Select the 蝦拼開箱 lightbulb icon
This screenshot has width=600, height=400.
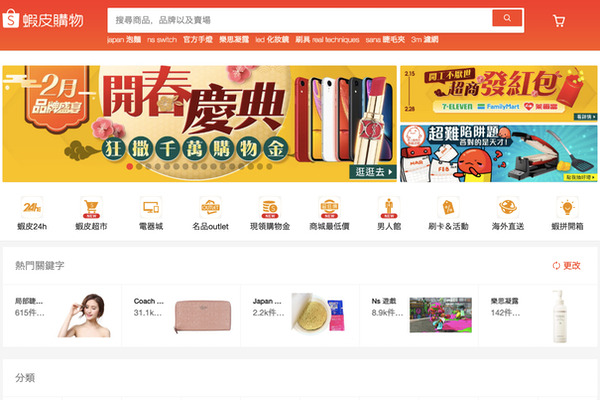(567, 207)
